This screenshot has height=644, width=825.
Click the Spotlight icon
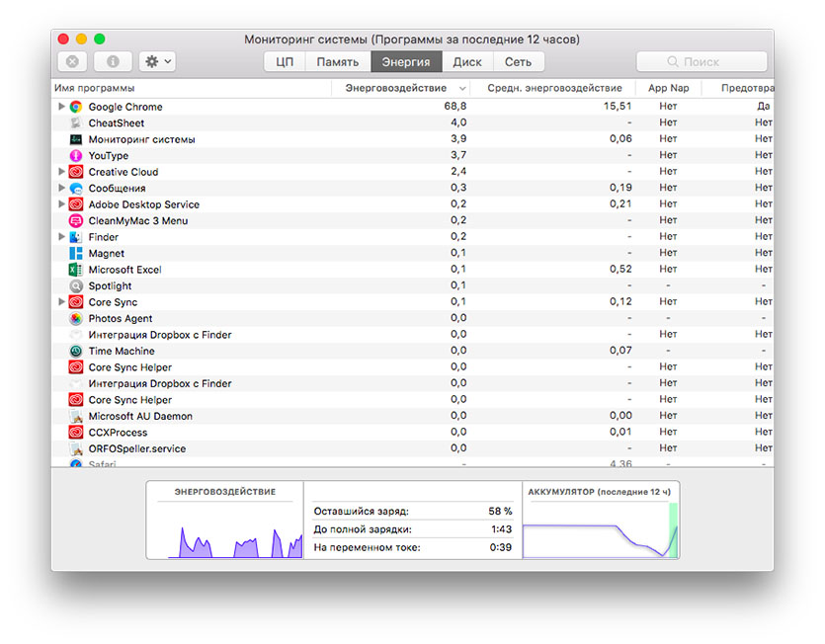tap(76, 286)
